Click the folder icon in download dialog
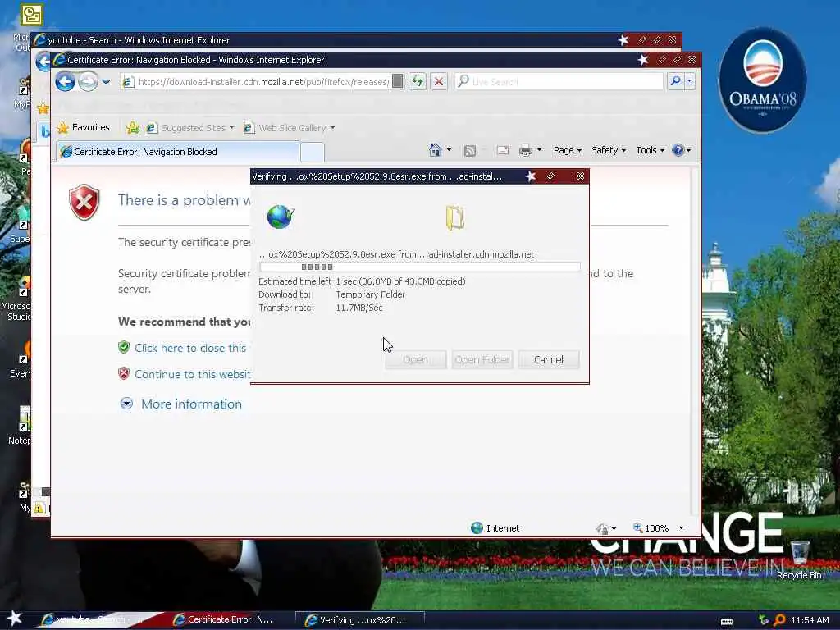The width and height of the screenshot is (840, 630). coord(454,218)
